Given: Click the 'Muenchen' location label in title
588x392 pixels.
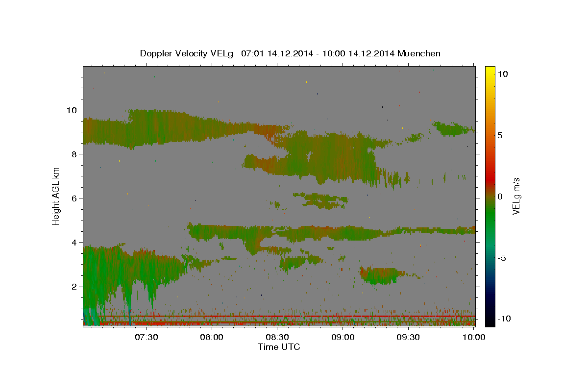Looking at the screenshot, I should coord(419,53).
